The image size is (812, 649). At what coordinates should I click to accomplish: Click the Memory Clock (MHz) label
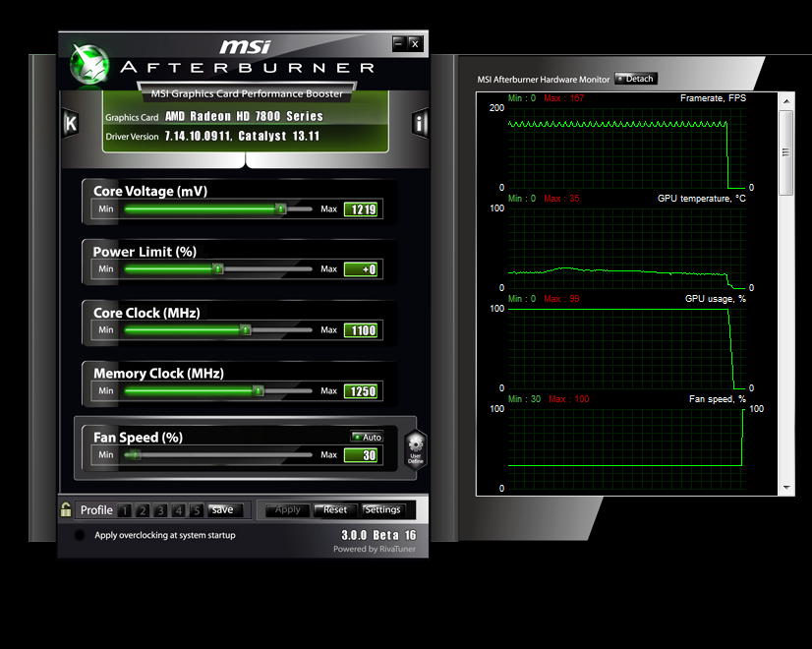pos(158,374)
